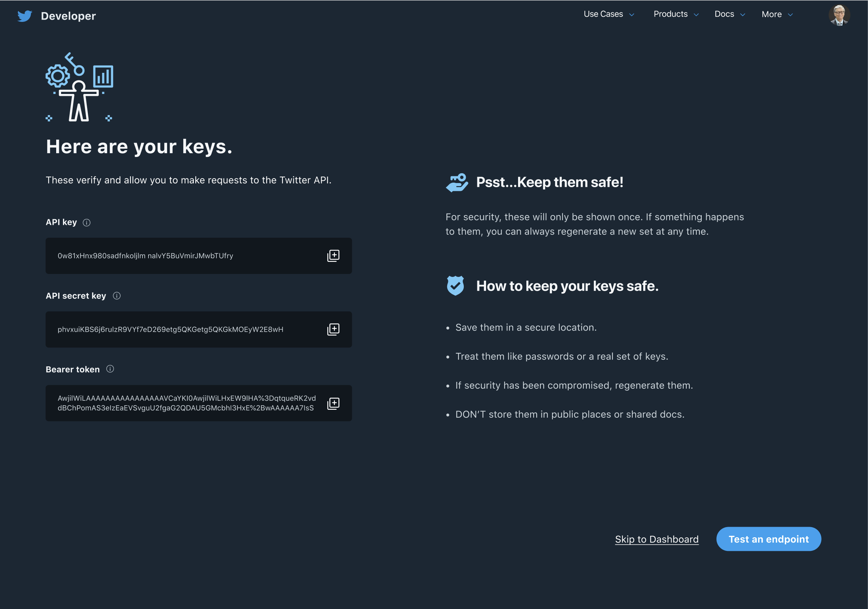The width and height of the screenshot is (868, 609).
Task: Click the Twitter bird logo
Action: [x=25, y=16]
